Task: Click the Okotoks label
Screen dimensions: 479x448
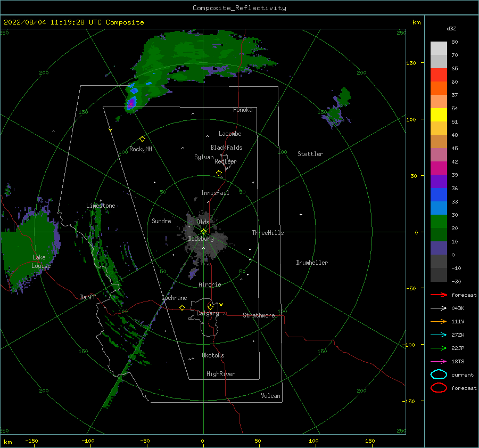Action: pos(213,355)
